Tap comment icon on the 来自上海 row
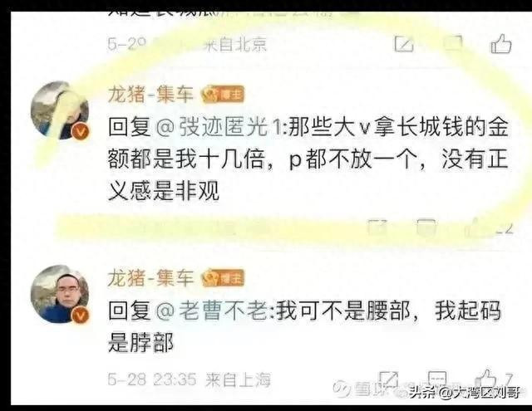The height and width of the screenshot is (411, 532). (437, 379)
